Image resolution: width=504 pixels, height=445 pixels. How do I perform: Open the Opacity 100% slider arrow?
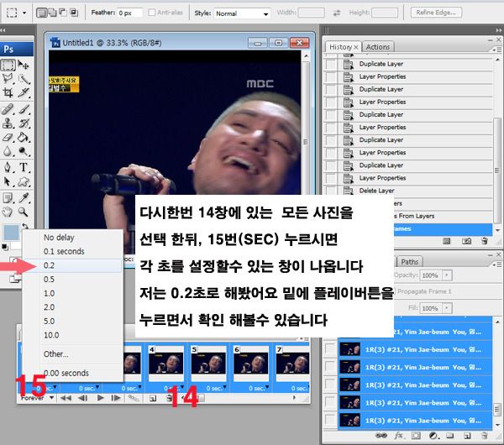coord(447,275)
